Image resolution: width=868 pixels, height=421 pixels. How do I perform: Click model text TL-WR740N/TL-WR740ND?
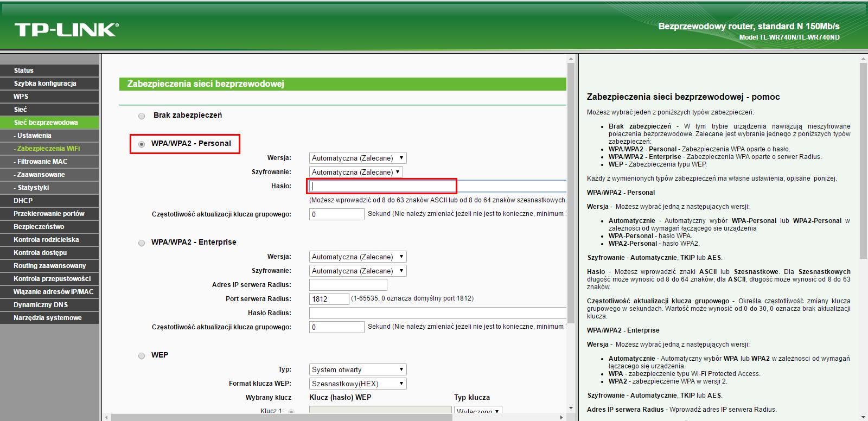[799, 37]
